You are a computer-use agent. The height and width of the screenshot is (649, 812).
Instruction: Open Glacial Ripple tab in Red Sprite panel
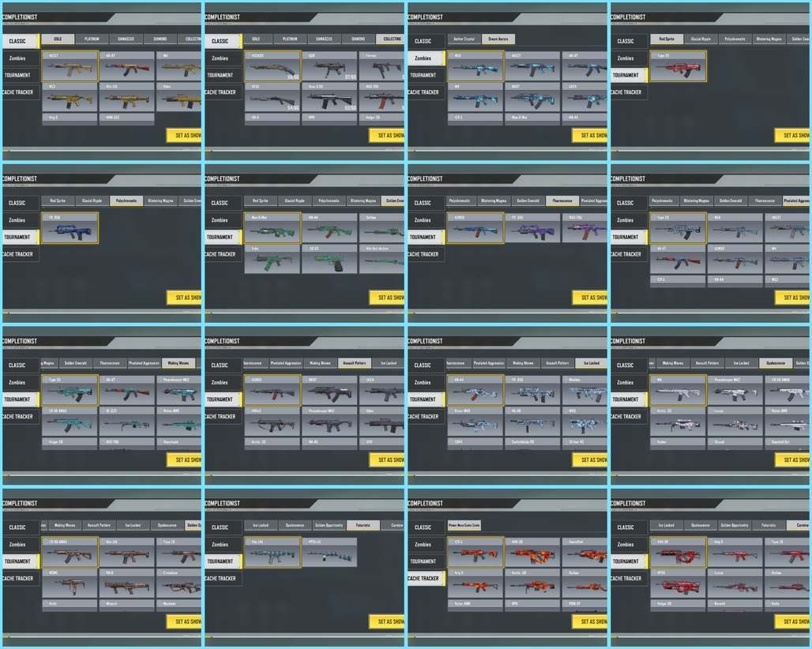pyautogui.click(x=701, y=39)
